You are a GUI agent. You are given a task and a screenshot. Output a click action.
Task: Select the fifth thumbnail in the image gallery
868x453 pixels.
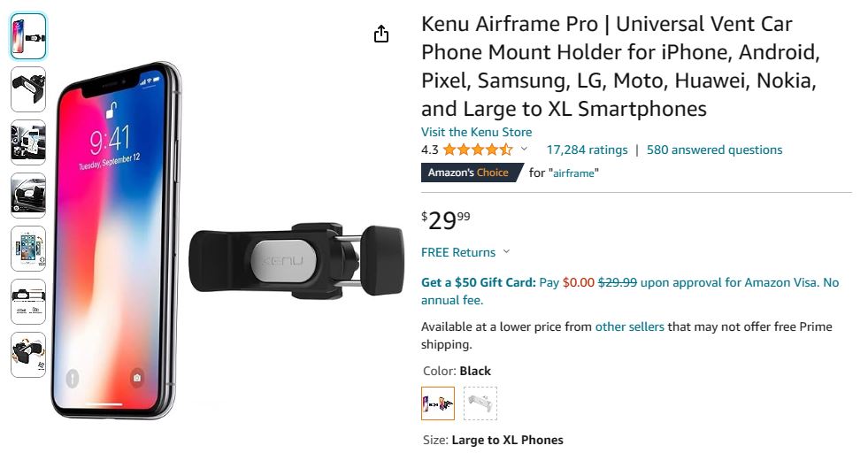point(28,249)
